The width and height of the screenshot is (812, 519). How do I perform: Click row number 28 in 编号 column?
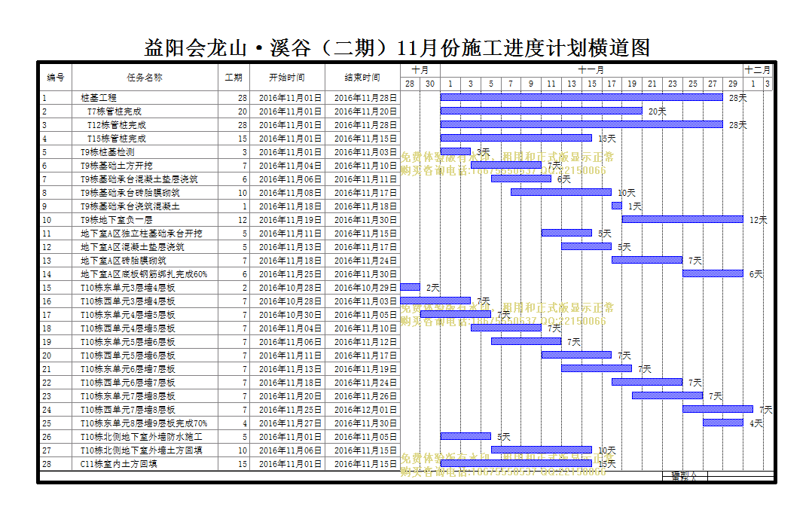(47, 464)
